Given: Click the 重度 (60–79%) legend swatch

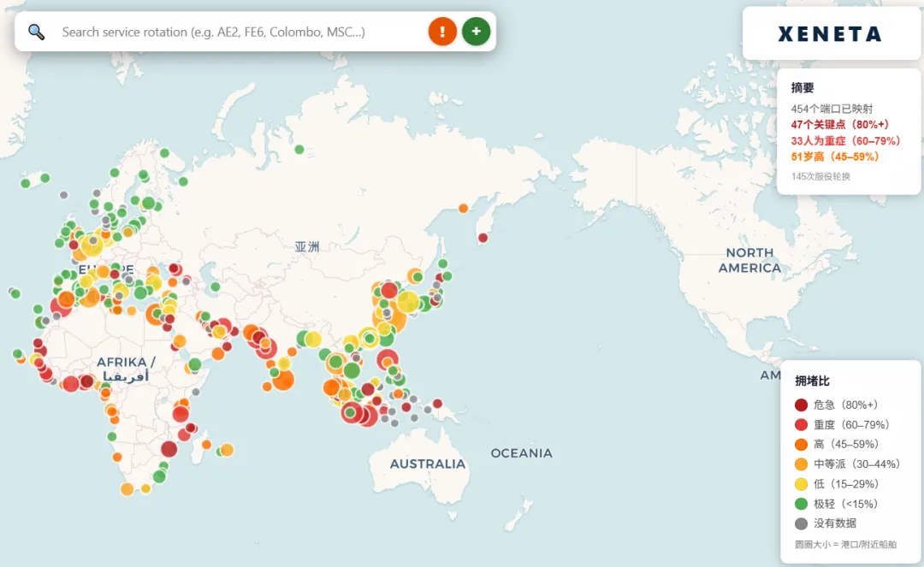Looking at the screenshot, I should point(801,424).
